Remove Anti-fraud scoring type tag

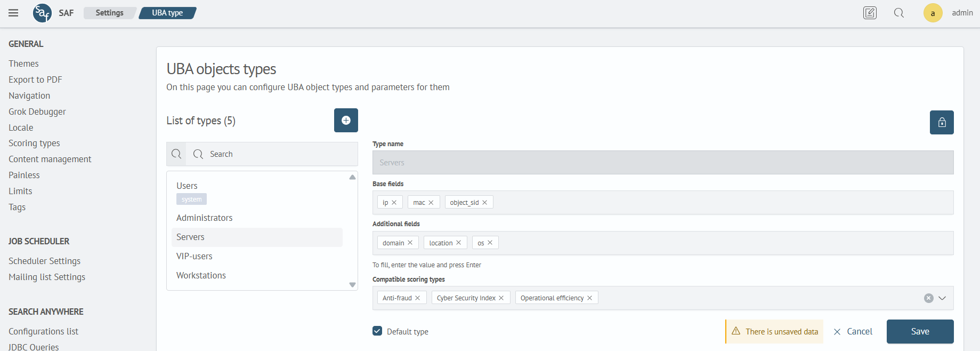pyautogui.click(x=418, y=298)
